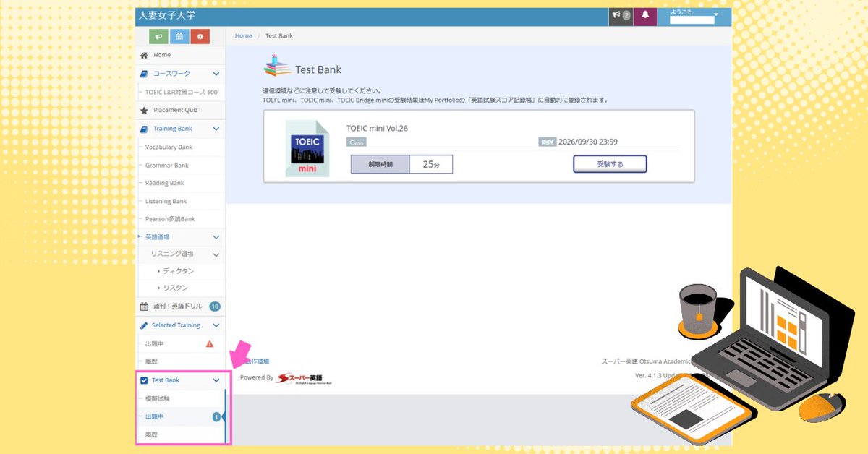Click the TOEIC mini cover thumbnail
The width and height of the screenshot is (868, 454).
[307, 150]
